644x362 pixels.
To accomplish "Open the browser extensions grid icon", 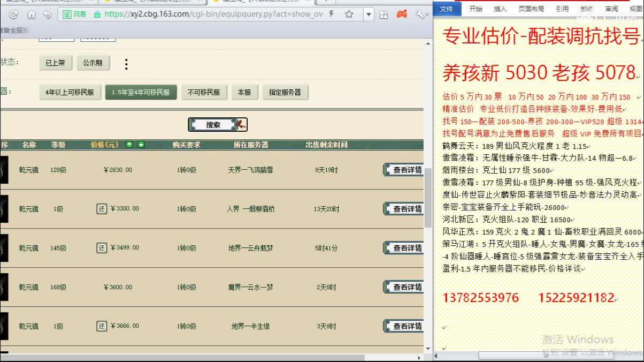I will pos(385,14).
